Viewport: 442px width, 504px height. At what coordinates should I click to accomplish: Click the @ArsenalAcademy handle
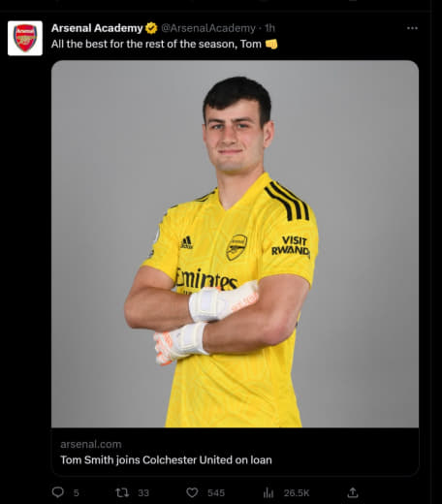(208, 28)
